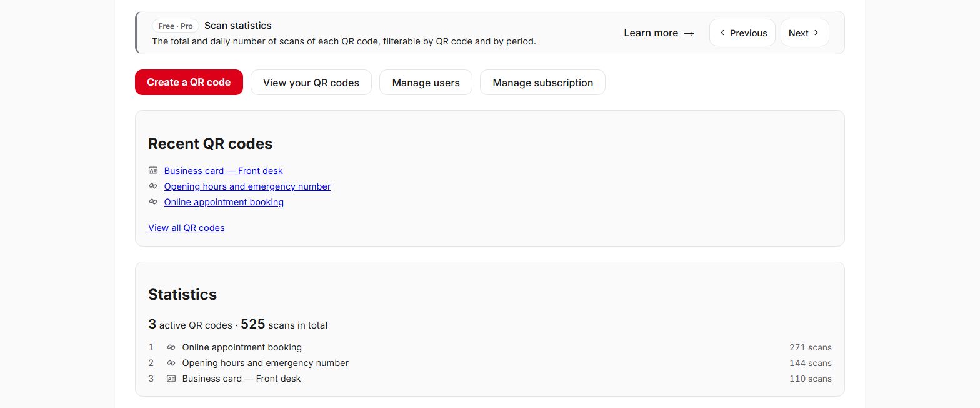
Task: Click the business card icon in Recent QR codes
Action: coord(153,170)
